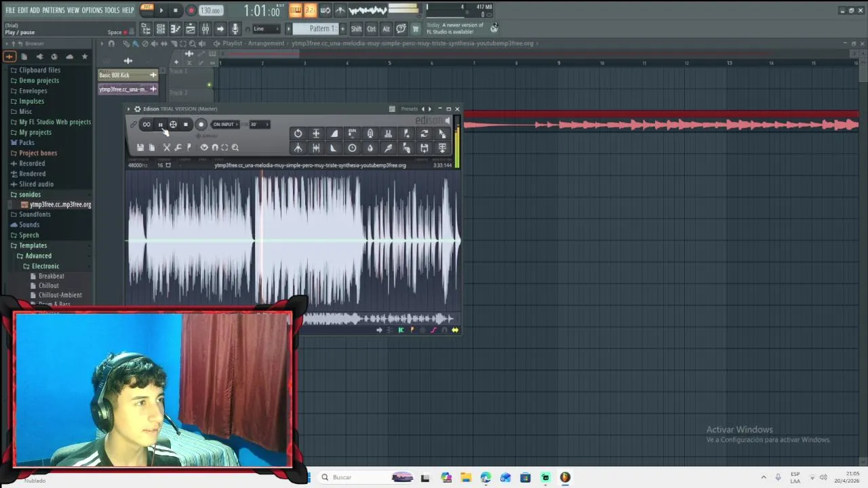Click Edison zoom magnifier icon
Screen dimensions: 868x488
(235, 147)
